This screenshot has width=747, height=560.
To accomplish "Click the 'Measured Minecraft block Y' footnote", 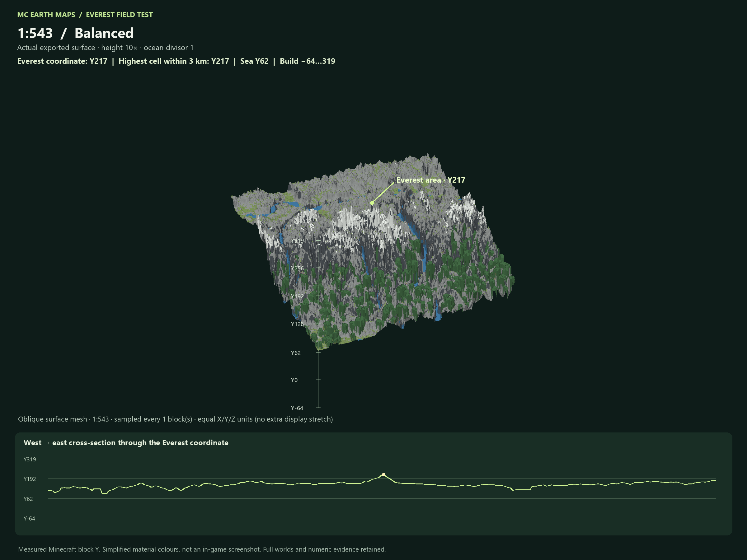I will pos(202,549).
